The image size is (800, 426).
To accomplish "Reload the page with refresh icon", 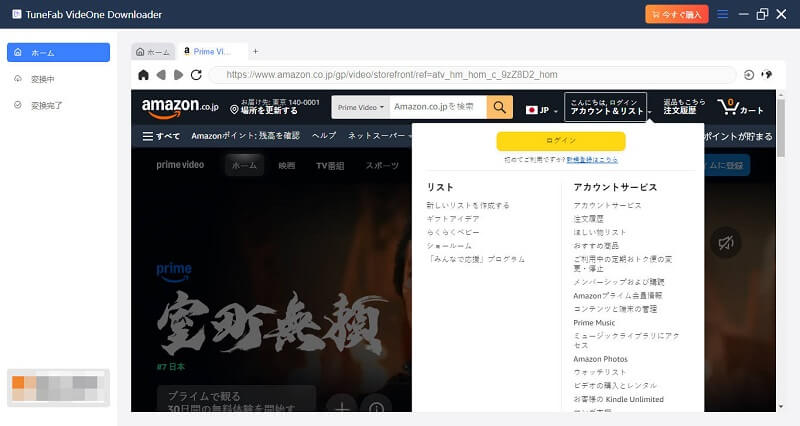I will (196, 75).
